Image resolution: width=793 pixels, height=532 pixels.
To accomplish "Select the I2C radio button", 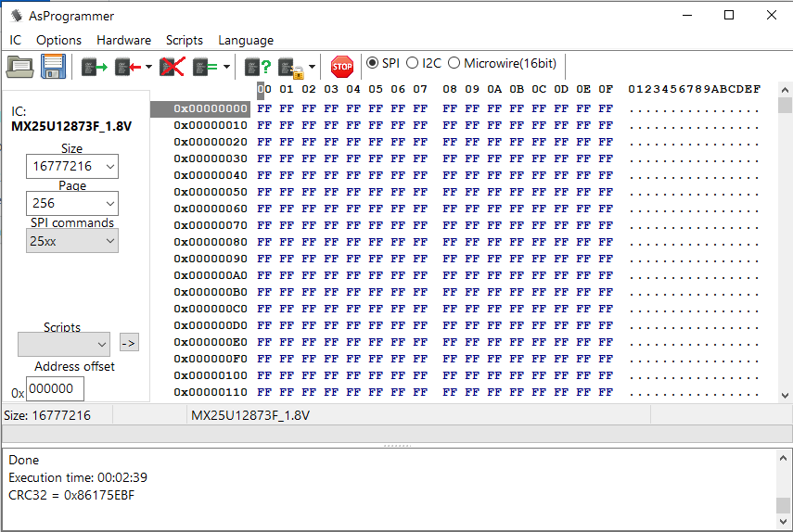I will 413,64.
